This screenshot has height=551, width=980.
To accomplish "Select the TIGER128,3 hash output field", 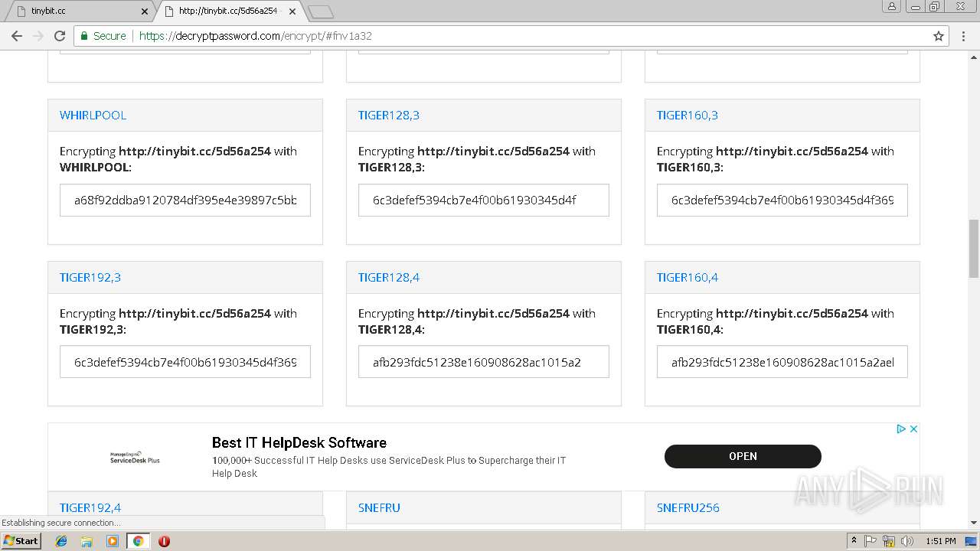I will point(484,200).
